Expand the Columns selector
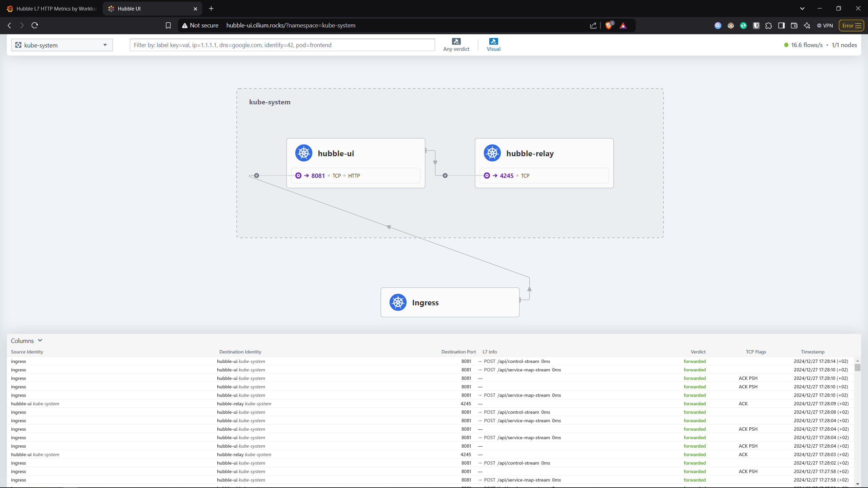 [x=26, y=341]
